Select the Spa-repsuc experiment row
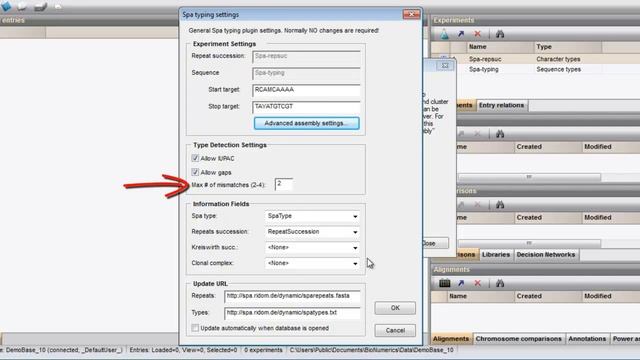Viewport: 640px width, 360px height. click(536, 59)
